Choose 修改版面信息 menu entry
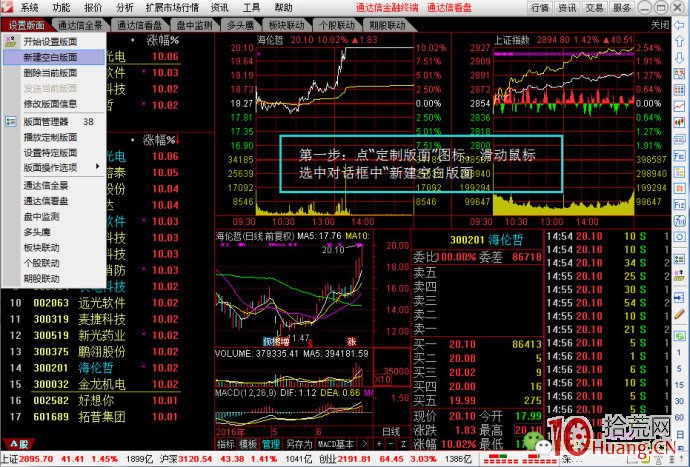Image resolution: width=690 pixels, height=467 pixels. coord(54,104)
